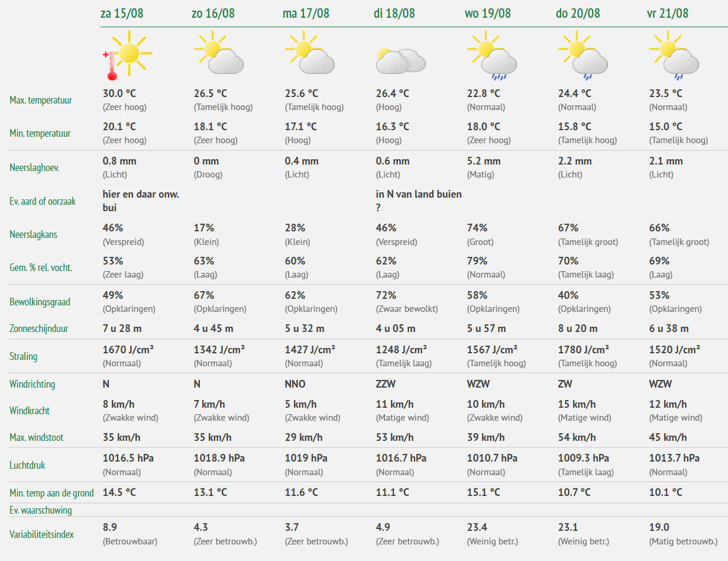
Task: Select the rain shower icon for wo 19/08
Action: click(492, 55)
